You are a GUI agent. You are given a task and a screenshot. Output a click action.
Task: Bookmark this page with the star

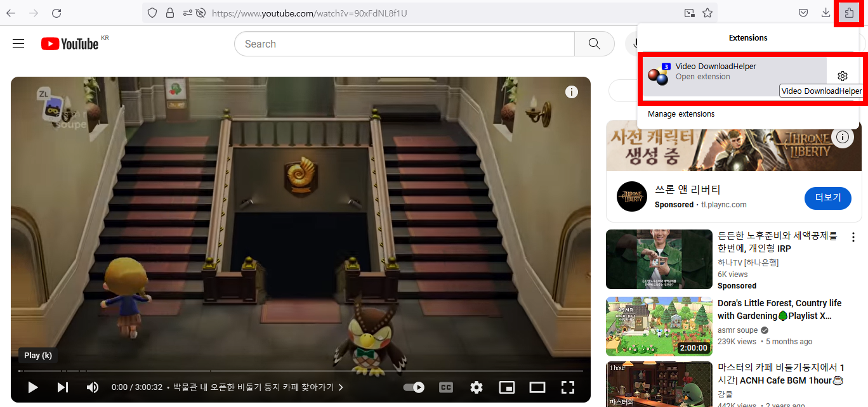(707, 13)
